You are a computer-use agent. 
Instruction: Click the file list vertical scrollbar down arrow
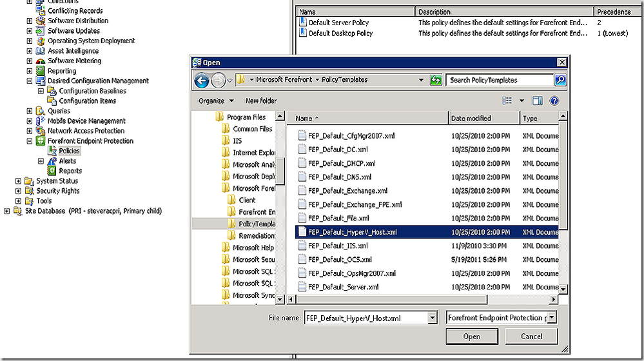click(x=563, y=289)
